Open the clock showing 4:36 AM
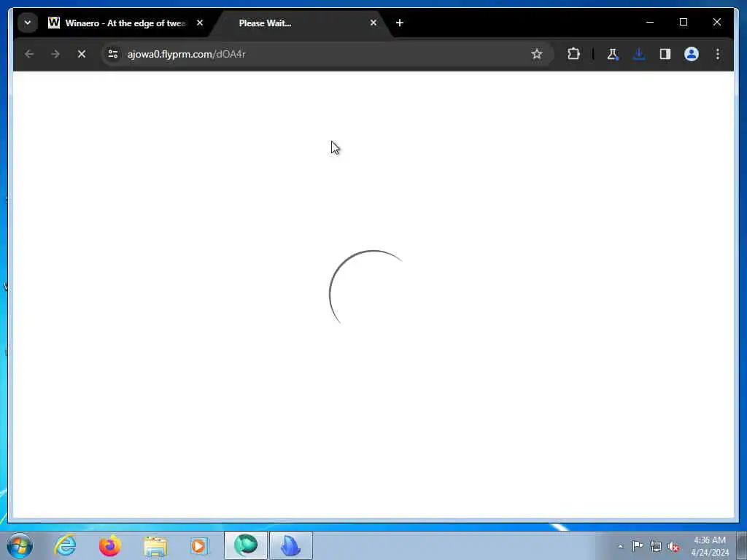 click(710, 546)
